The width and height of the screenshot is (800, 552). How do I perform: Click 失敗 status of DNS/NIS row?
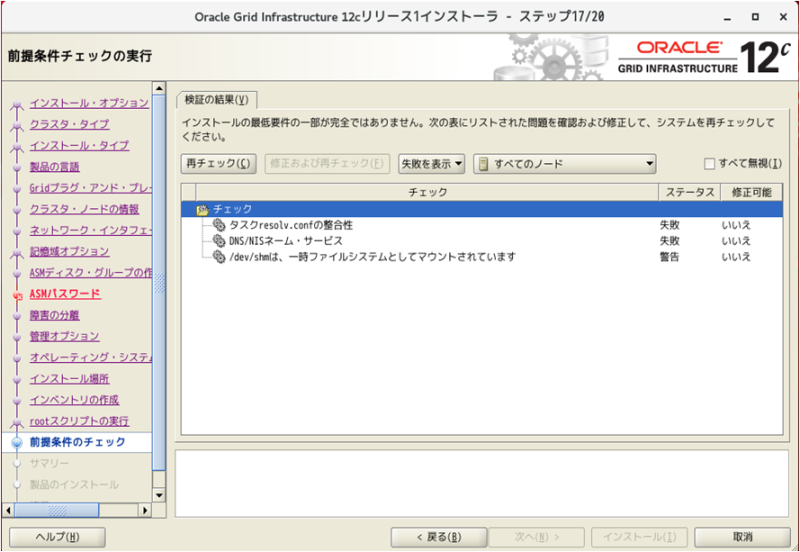click(x=669, y=241)
